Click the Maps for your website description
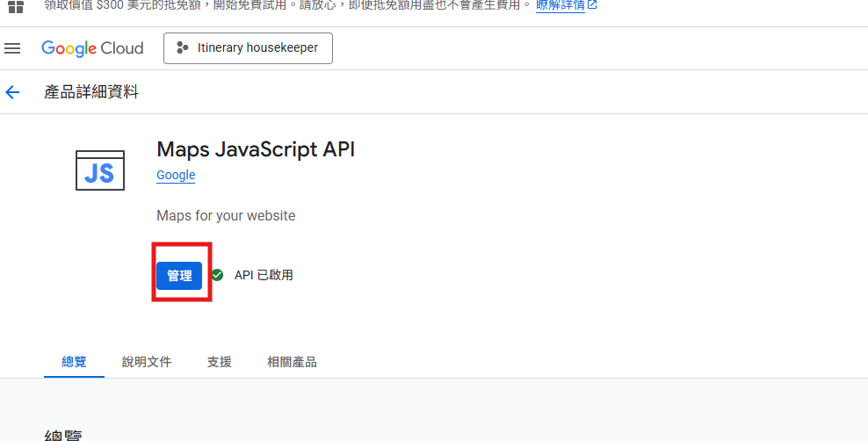Image resolution: width=868 pixels, height=441 pixels. click(x=226, y=216)
